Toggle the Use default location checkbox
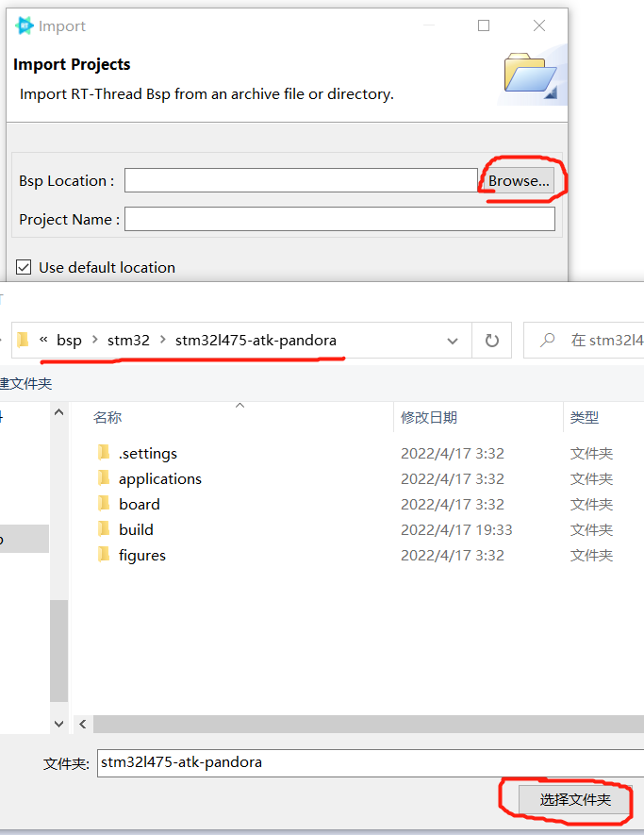The image size is (644, 835). click(24, 267)
